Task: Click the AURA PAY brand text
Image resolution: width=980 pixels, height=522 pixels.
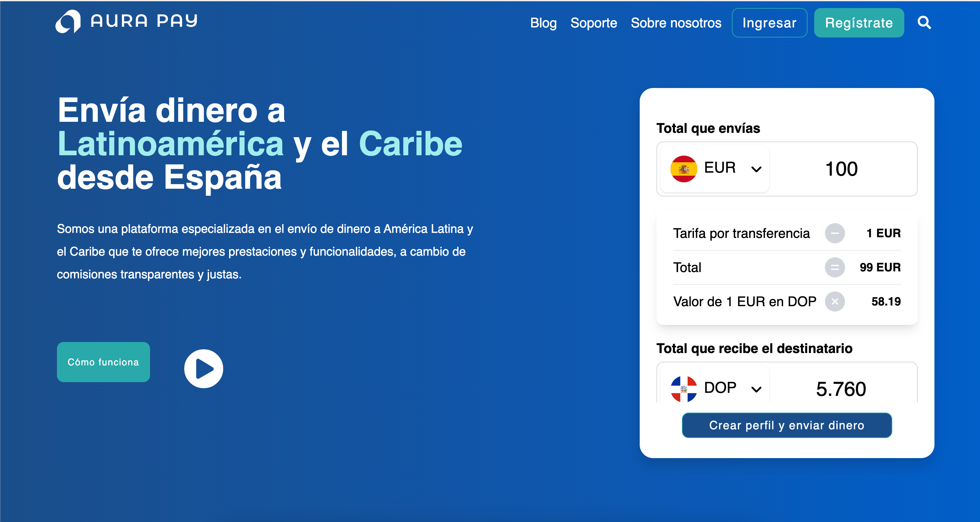Action: [x=144, y=21]
